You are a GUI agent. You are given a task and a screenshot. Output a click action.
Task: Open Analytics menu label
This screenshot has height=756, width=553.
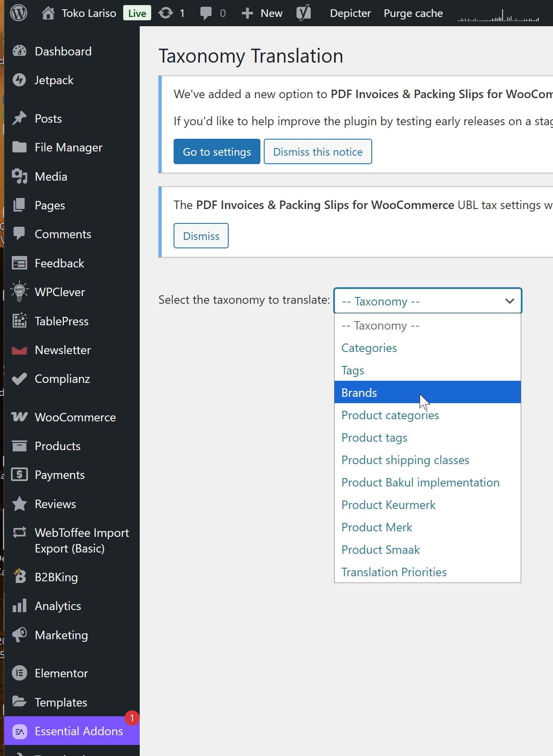(58, 606)
